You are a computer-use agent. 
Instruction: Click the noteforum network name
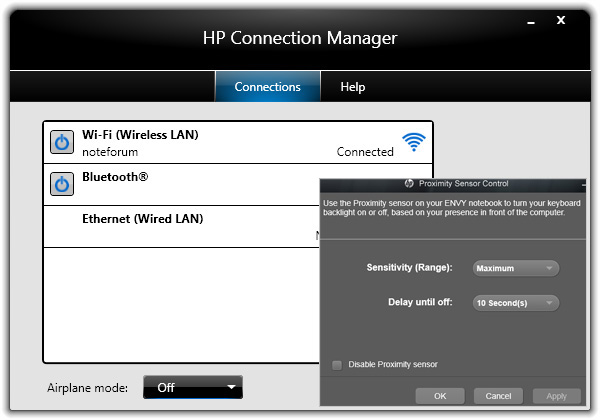click(x=110, y=152)
